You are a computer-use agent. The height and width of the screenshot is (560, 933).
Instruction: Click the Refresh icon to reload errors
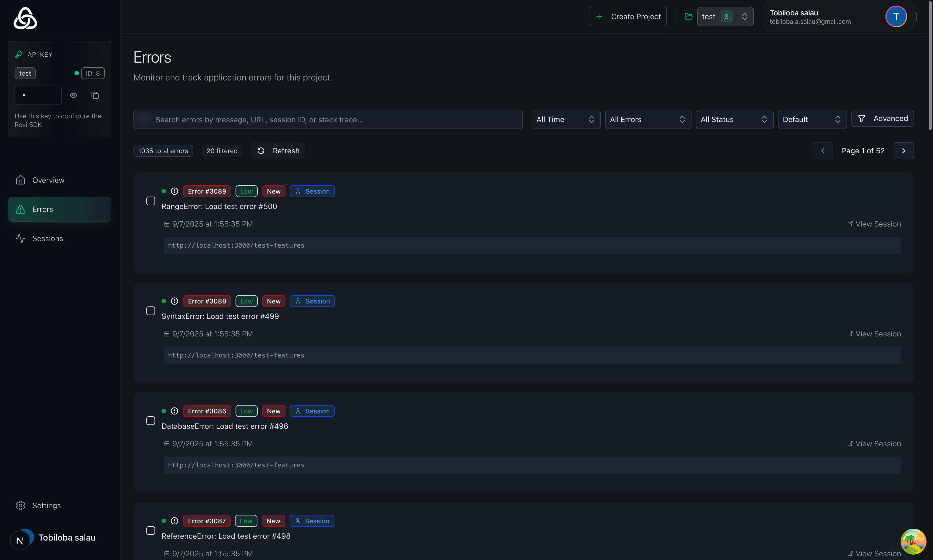pos(261,151)
